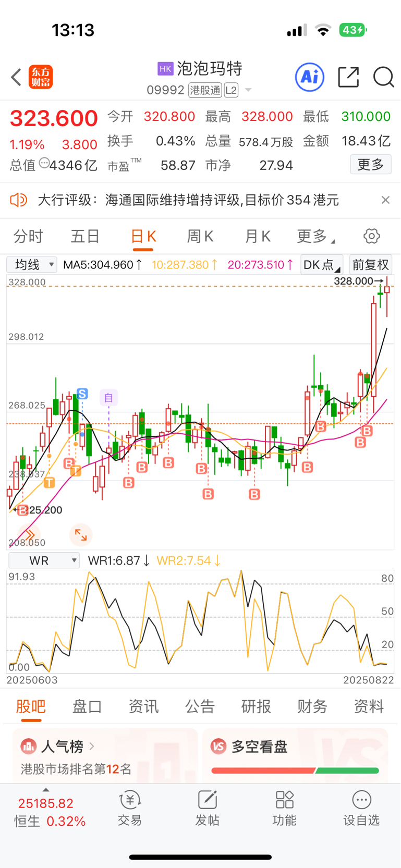Viewport: 401px width, 868px height.
Task: Tap the 323.600 current price
Action: point(54,118)
